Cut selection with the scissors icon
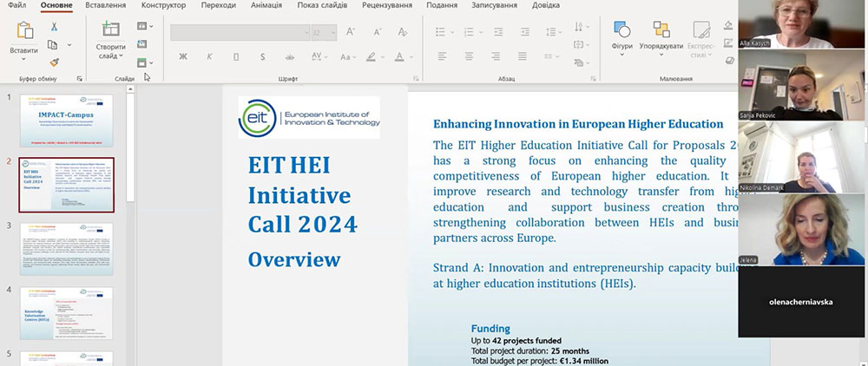The image size is (868, 366). click(54, 27)
